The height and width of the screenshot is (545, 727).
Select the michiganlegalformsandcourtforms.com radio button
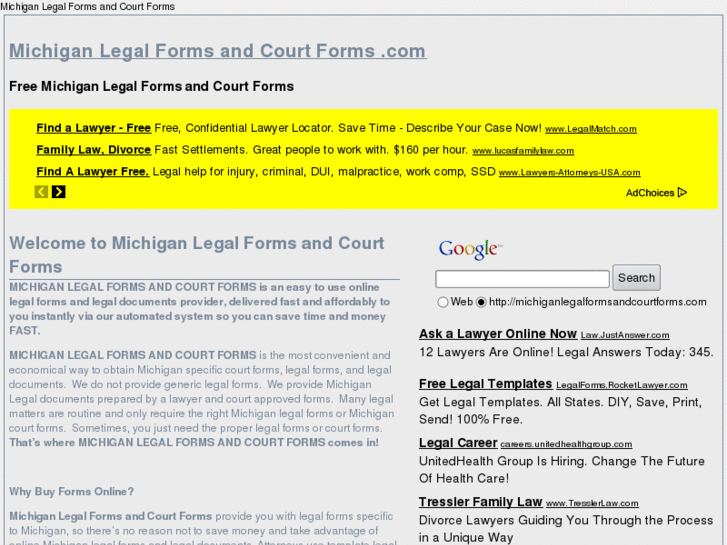(481, 302)
